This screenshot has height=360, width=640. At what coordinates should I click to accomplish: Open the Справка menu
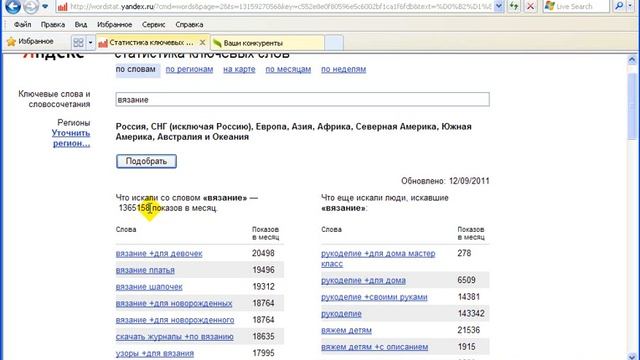pos(189,24)
